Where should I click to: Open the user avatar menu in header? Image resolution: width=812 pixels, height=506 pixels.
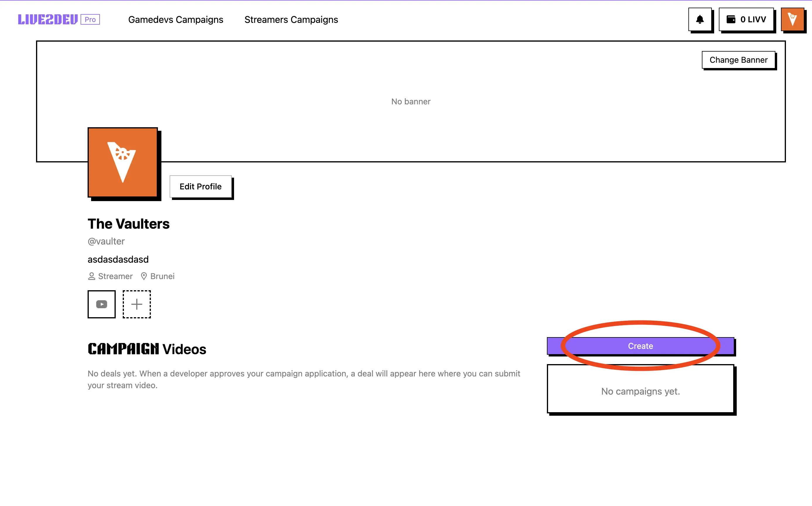click(792, 19)
